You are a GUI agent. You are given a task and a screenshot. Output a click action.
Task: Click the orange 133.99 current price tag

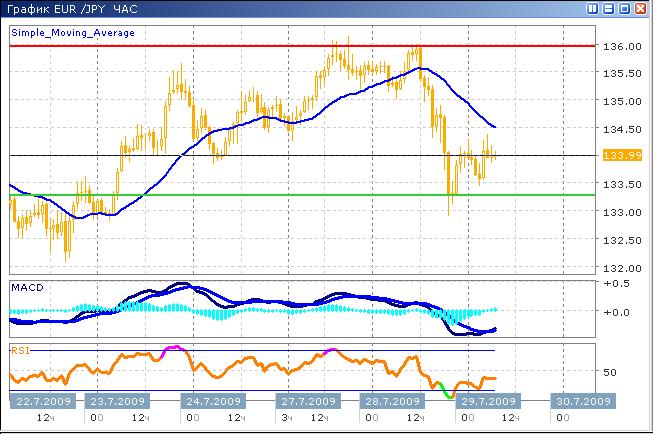[623, 155]
